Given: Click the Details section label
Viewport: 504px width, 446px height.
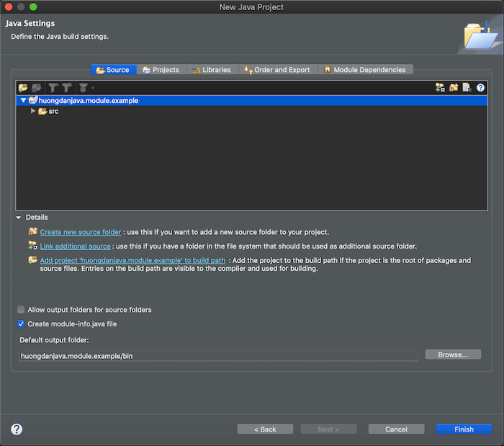Looking at the screenshot, I should coord(37,218).
